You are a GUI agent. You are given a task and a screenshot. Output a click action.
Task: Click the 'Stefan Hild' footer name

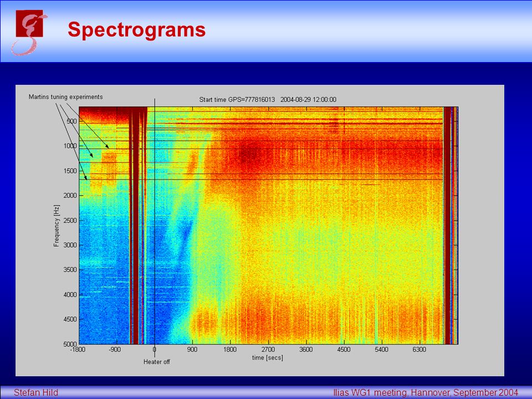[x=35, y=393]
